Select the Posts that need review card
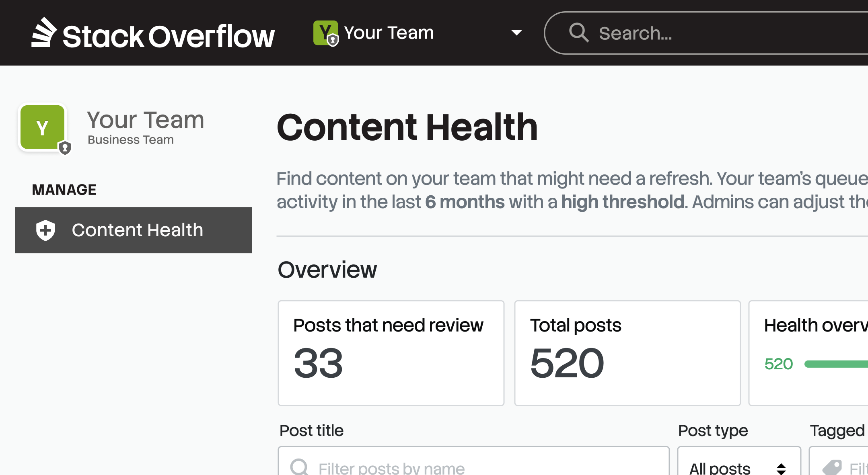Viewport: 868px width, 475px height. [391, 353]
